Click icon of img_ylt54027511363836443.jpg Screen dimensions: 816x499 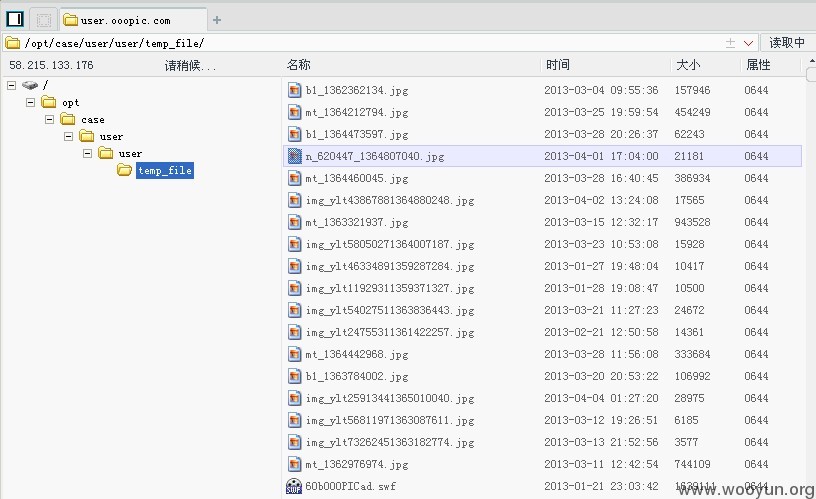click(295, 310)
